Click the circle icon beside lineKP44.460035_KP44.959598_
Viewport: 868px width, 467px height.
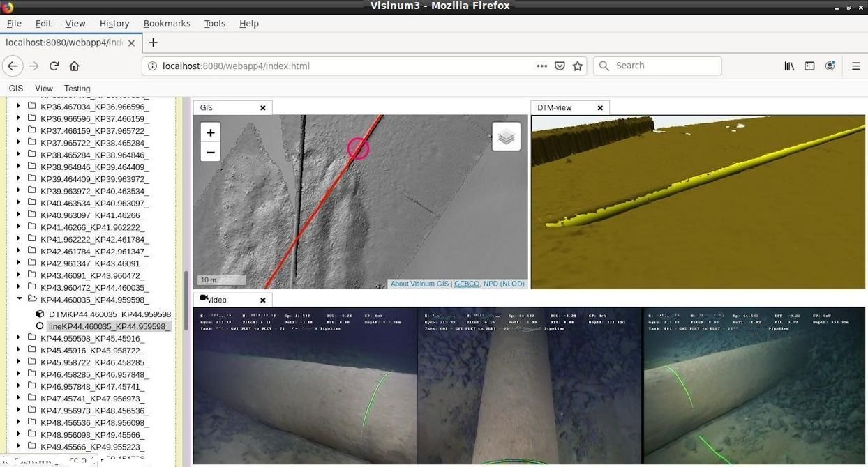(x=40, y=326)
